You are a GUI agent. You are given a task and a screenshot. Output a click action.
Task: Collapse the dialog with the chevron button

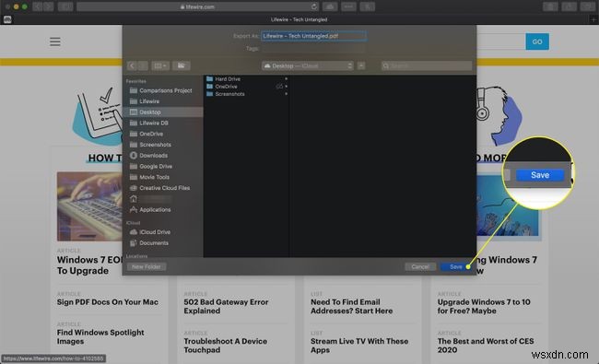click(361, 65)
